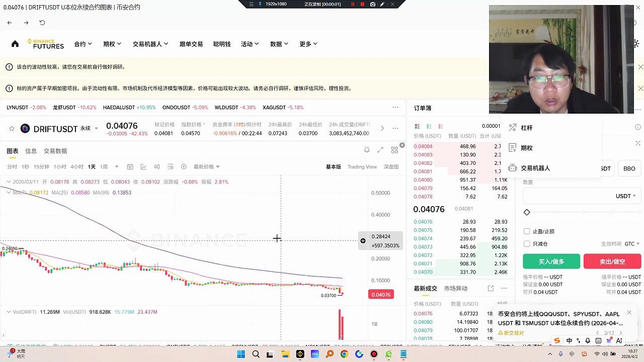Open more options on the watchlist ticker strip

coord(395,107)
